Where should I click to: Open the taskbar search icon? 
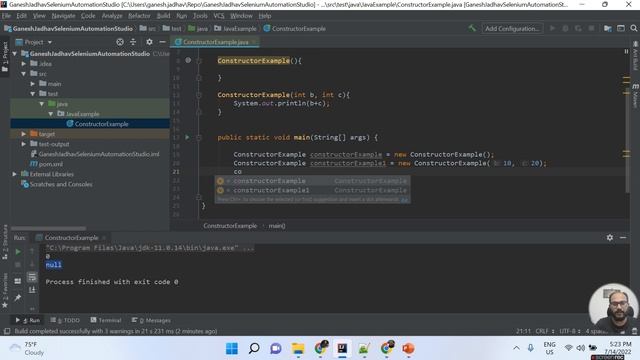coord(254,349)
